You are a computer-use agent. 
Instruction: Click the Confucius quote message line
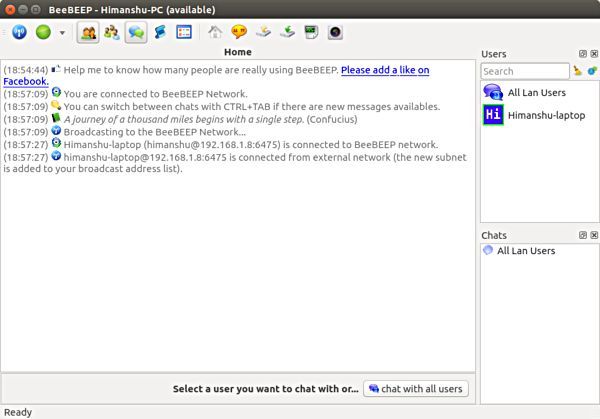click(210, 119)
